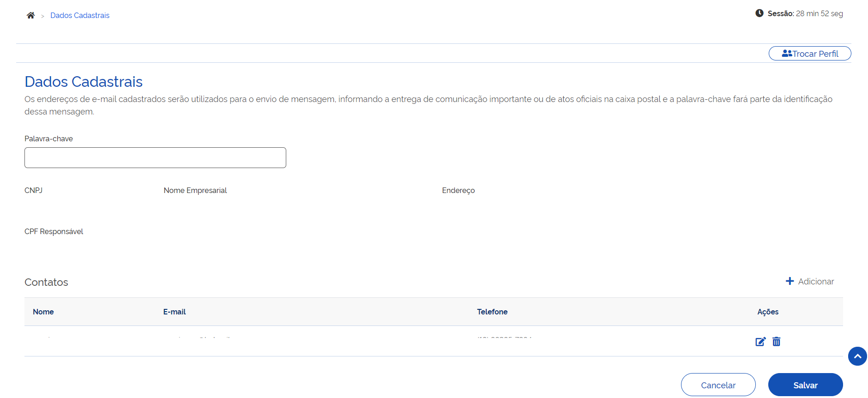The image size is (868, 398).
Task: Focus the Palavra-chave input field
Action: point(155,157)
